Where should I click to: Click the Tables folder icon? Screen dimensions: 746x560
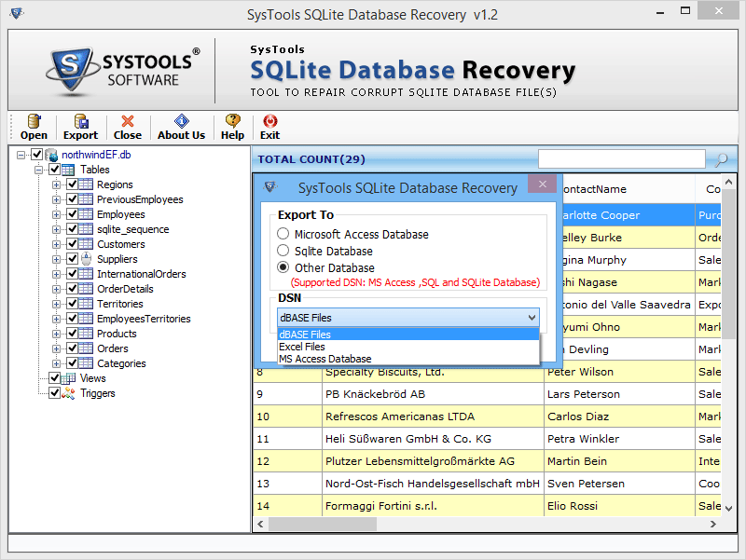(x=68, y=170)
